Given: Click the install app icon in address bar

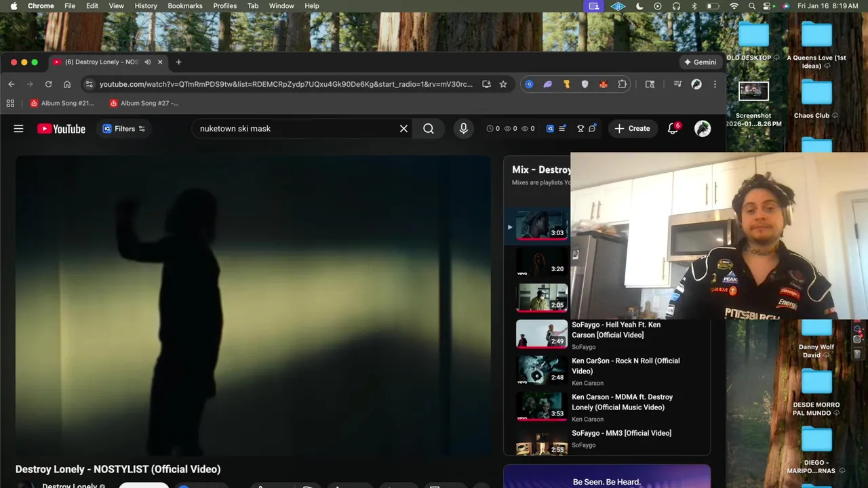Looking at the screenshot, I should pyautogui.click(x=486, y=84).
